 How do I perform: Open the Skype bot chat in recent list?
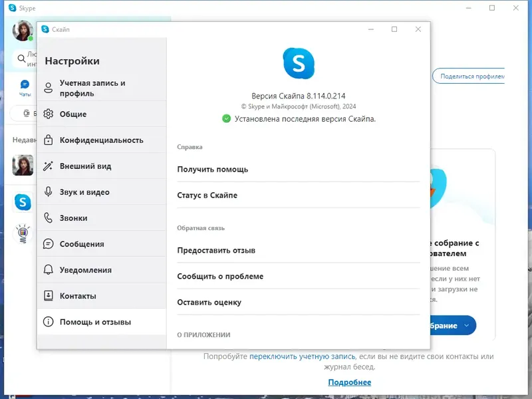coord(23,202)
